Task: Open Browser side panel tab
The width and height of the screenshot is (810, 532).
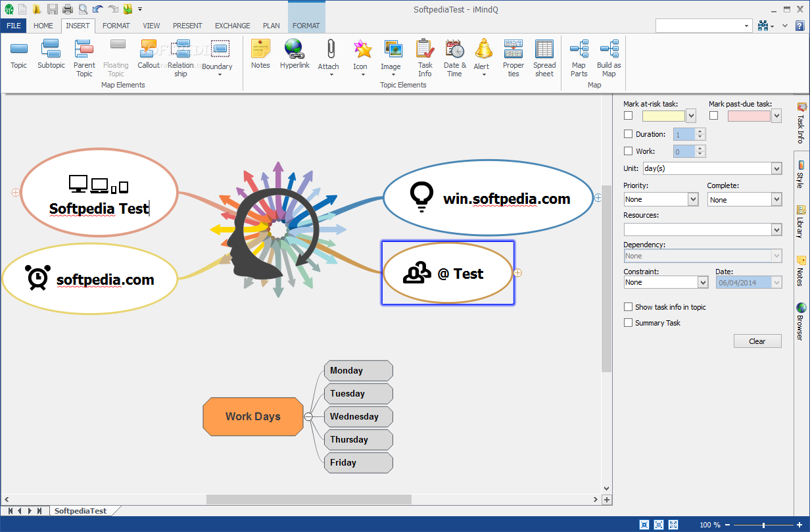Action: pos(801,321)
